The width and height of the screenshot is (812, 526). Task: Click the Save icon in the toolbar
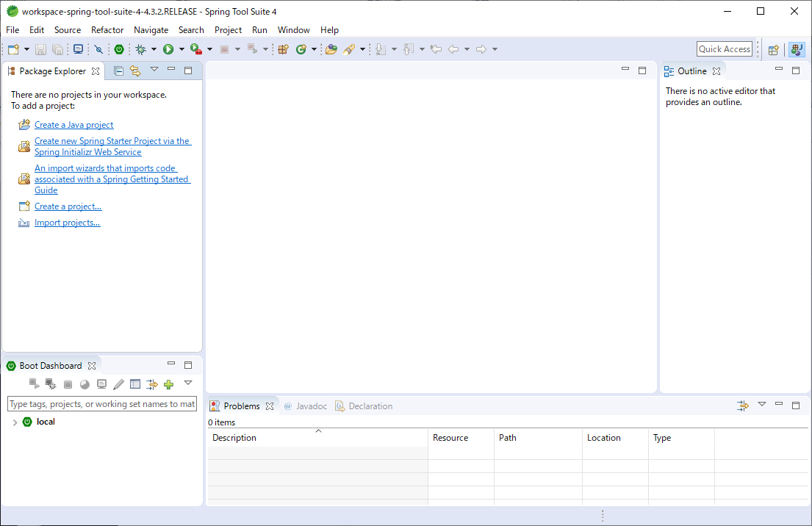pos(40,49)
